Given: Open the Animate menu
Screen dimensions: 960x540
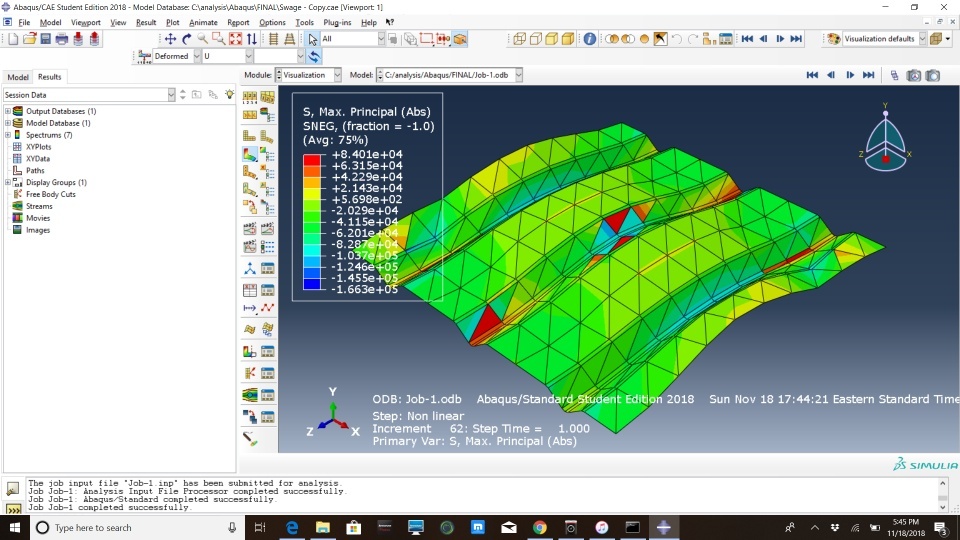Looking at the screenshot, I should [203, 22].
